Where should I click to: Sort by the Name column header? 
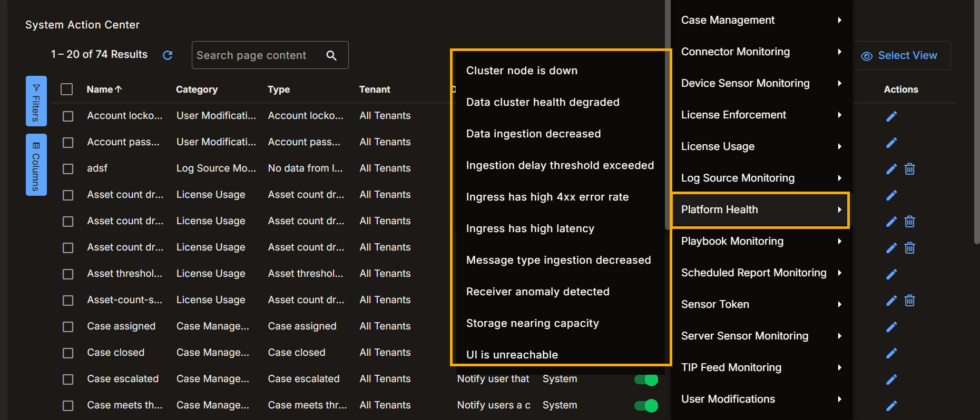[104, 89]
